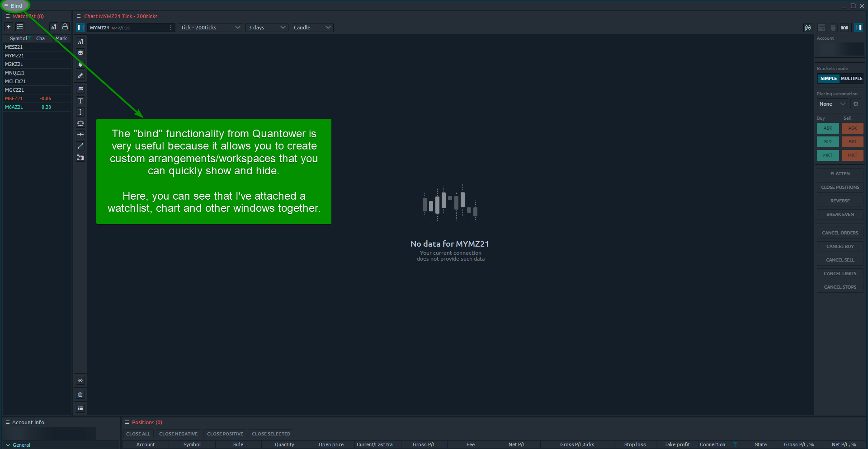The width and height of the screenshot is (868, 449).
Task: Click the BREAK EVEN button
Action: [840, 215]
